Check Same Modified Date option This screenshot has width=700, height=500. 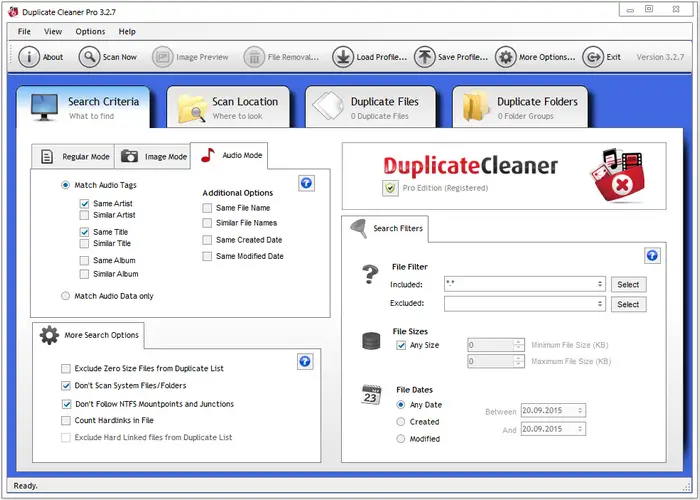(207, 256)
